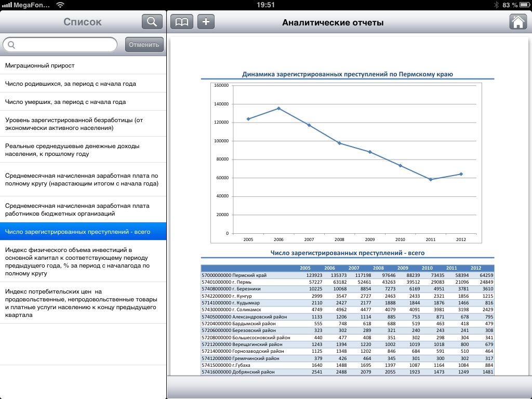Tap the battery indicator in status bar
The width and height of the screenshot is (532, 399).
(x=523, y=5)
